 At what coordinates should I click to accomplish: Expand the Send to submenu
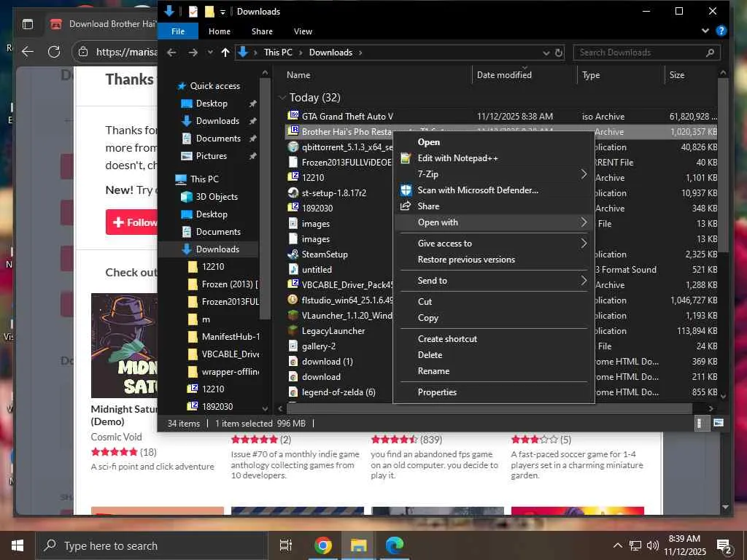point(494,281)
